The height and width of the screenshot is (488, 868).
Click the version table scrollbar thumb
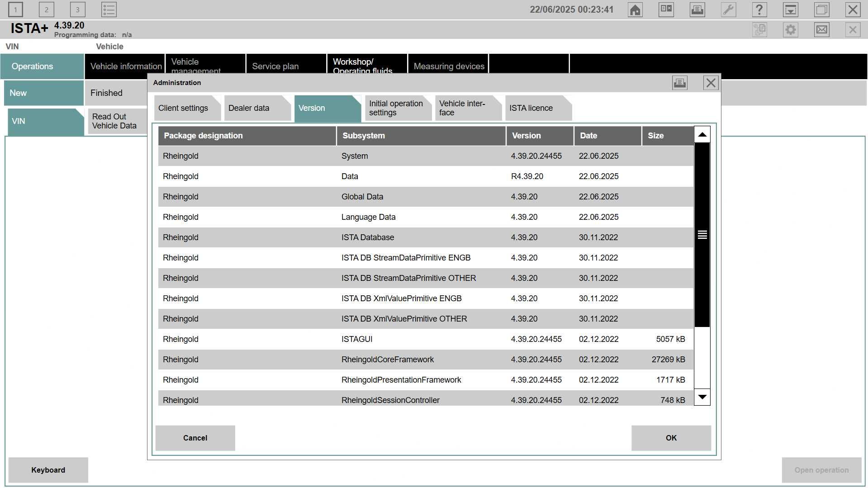(702, 235)
